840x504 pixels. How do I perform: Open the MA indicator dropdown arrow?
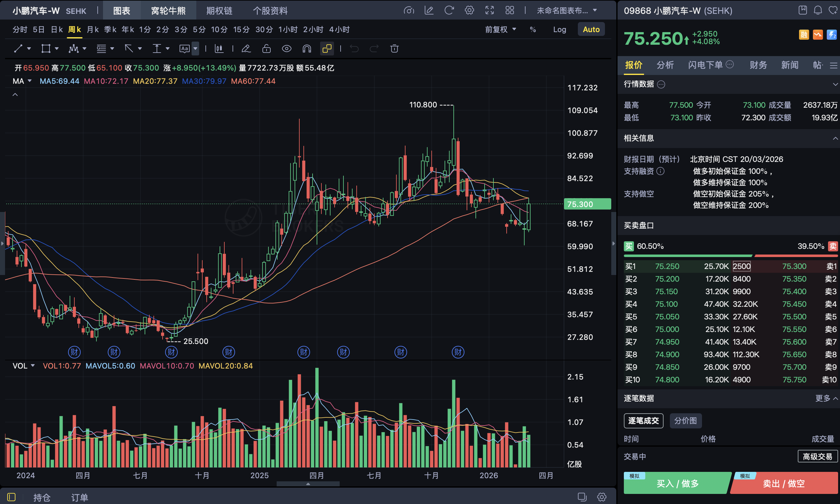[x=30, y=81]
